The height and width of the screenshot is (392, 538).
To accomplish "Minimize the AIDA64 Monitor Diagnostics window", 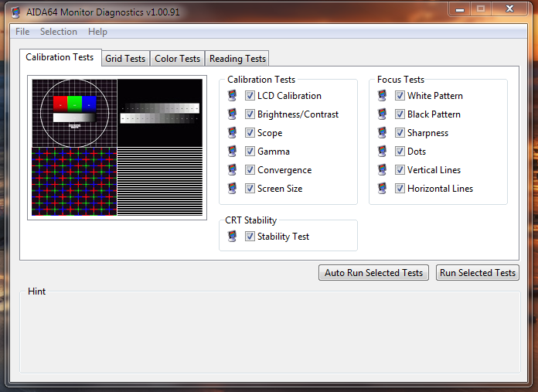I will coord(460,9).
